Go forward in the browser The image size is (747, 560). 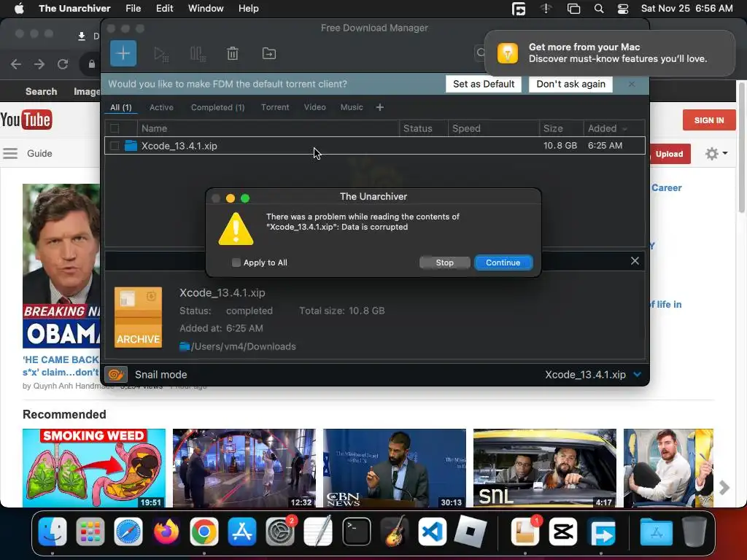pos(39,64)
